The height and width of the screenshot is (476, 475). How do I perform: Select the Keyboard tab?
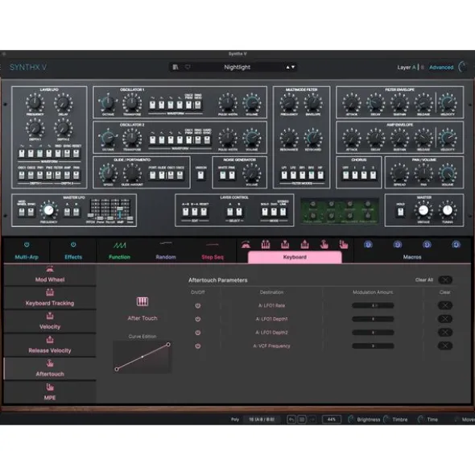[x=295, y=257]
